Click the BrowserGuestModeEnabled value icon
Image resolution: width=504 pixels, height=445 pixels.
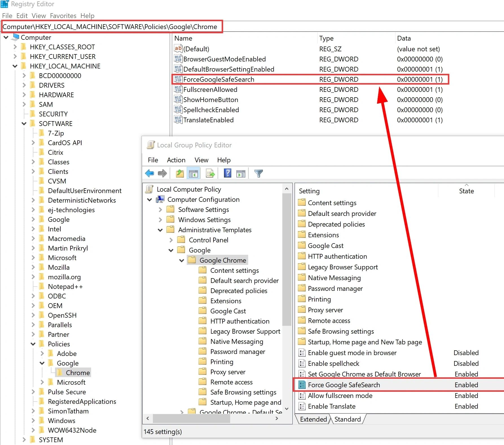point(178,59)
